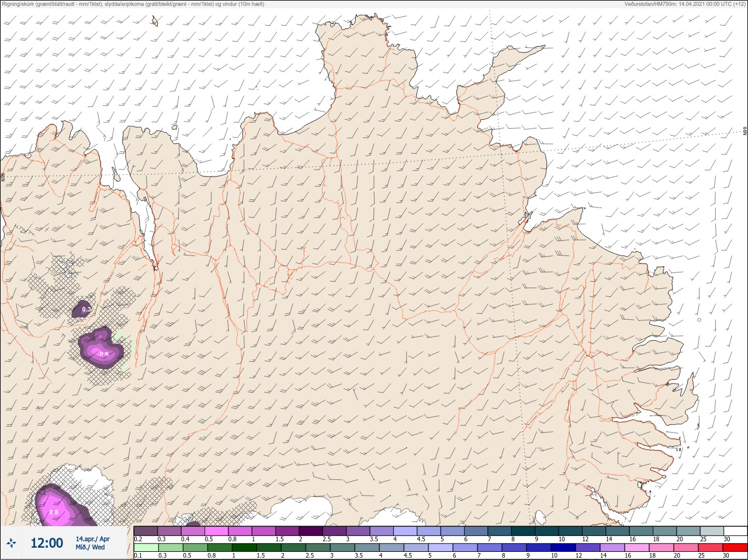Select darkest purple upper swatch between 2 and 2.5
The image size is (748, 560).
point(311,531)
